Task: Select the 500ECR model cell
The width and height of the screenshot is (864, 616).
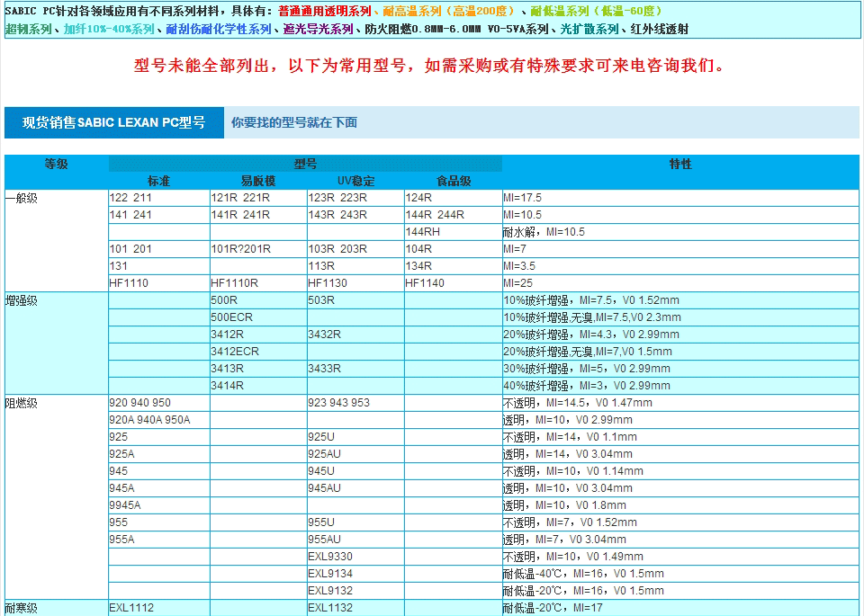Action: 231,317
